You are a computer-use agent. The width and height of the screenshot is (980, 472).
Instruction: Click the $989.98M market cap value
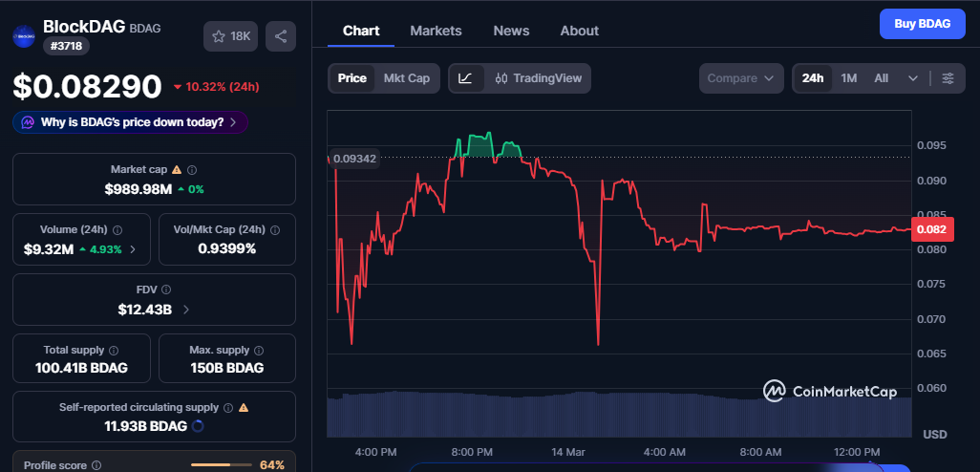coord(138,189)
